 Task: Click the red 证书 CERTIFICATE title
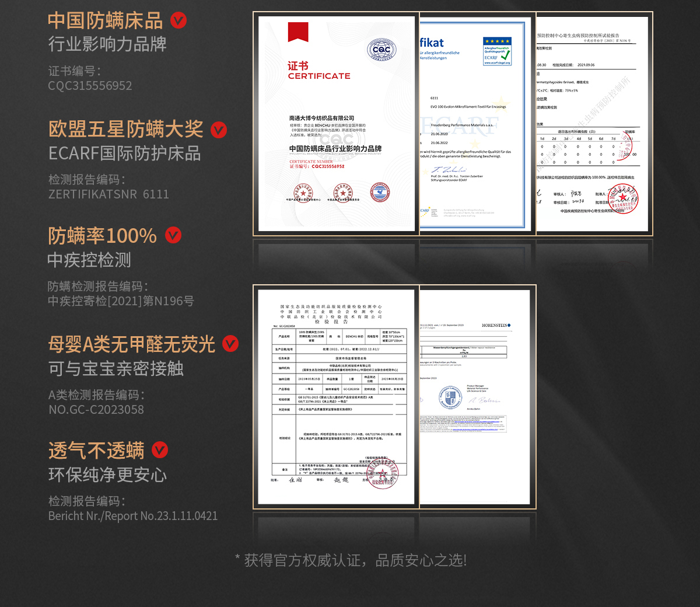[319, 71]
